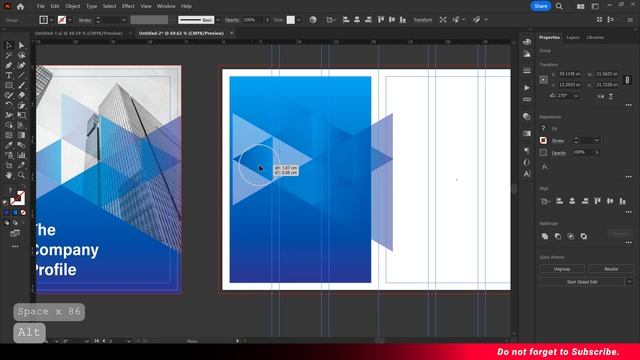This screenshot has width=640, height=360.
Task: Select the Rotate tool
Action: click(x=9, y=105)
